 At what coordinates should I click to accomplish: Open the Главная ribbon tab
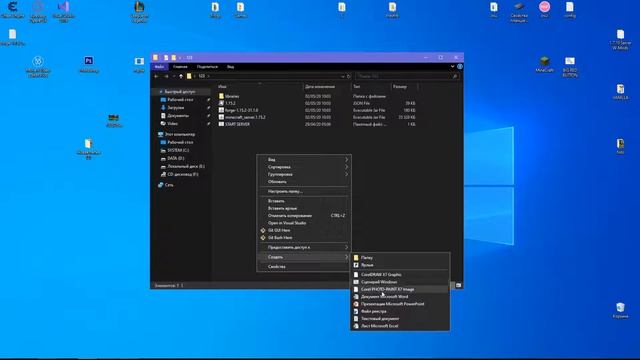[x=180, y=67]
